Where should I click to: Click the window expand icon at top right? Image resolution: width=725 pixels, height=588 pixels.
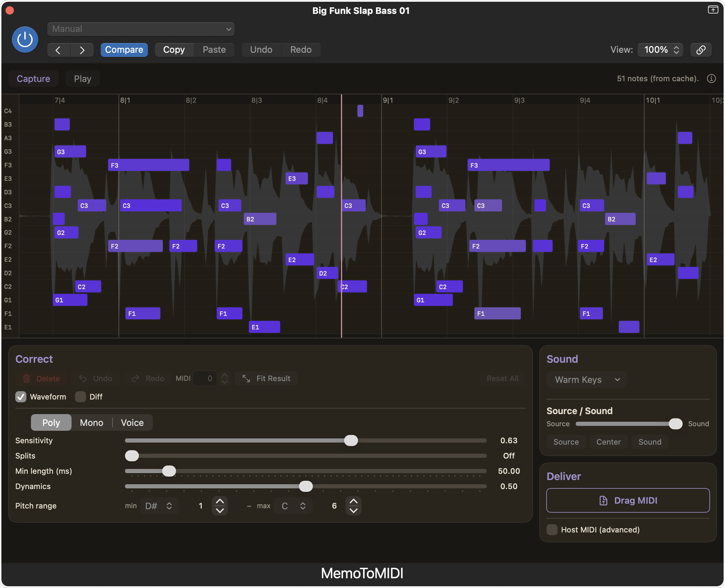point(713,10)
